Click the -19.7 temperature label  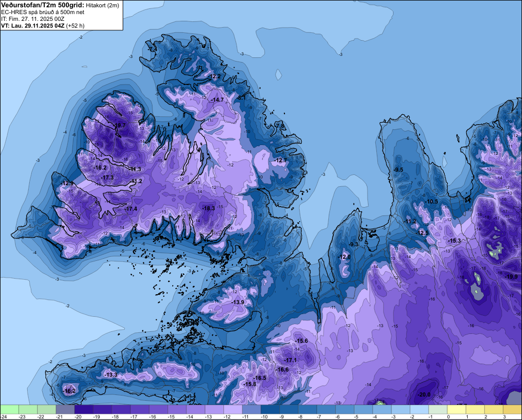pyautogui.click(x=120, y=125)
